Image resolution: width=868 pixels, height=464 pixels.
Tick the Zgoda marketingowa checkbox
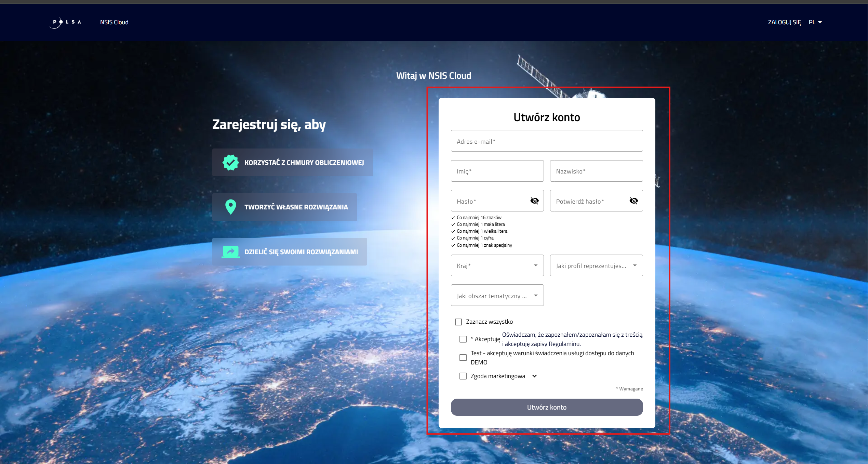pos(463,376)
